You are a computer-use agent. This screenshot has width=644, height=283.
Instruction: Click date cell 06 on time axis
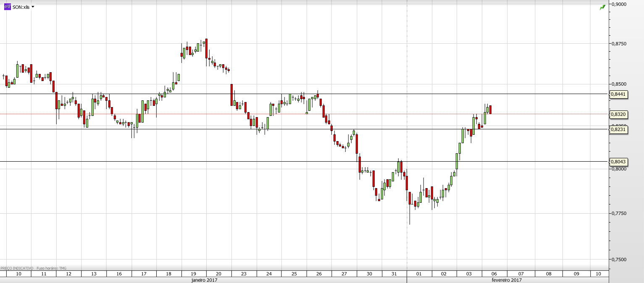point(494,274)
